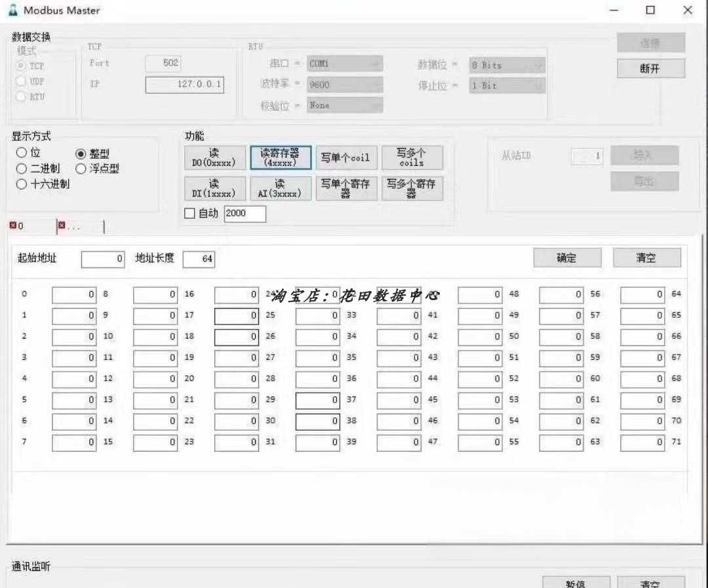Click the IP field showing 127.0.0.1

[185, 85]
